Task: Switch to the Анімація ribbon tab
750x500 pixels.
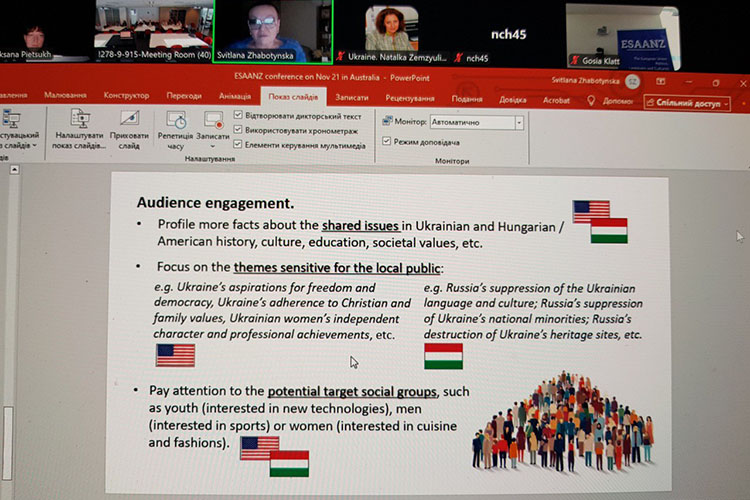Action: point(235,97)
